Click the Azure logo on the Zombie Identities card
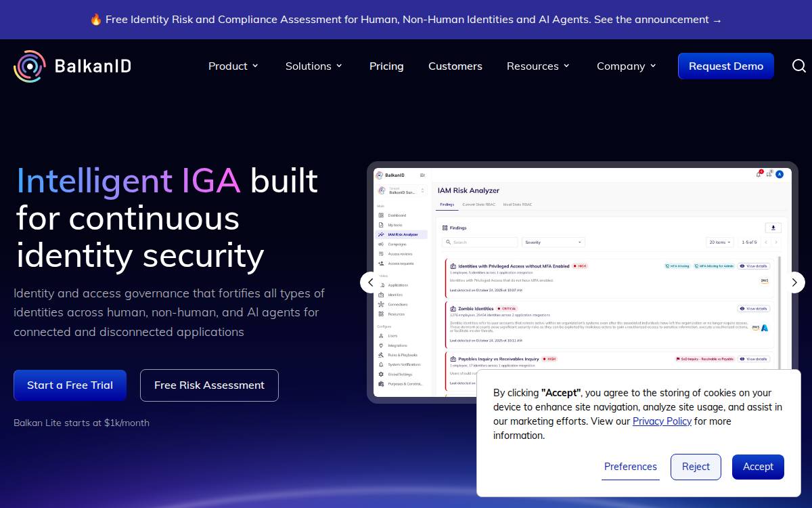This screenshot has height=508, width=812. 765,327
